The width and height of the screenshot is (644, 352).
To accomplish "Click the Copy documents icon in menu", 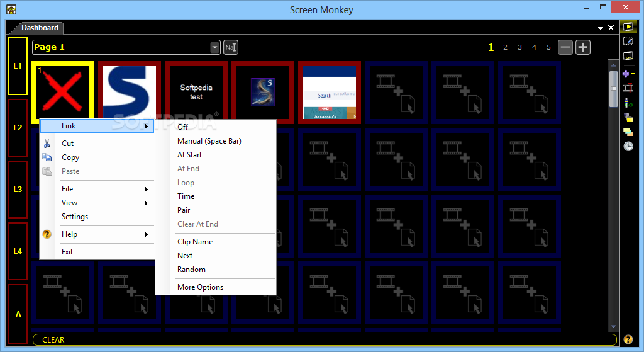I will coord(47,157).
